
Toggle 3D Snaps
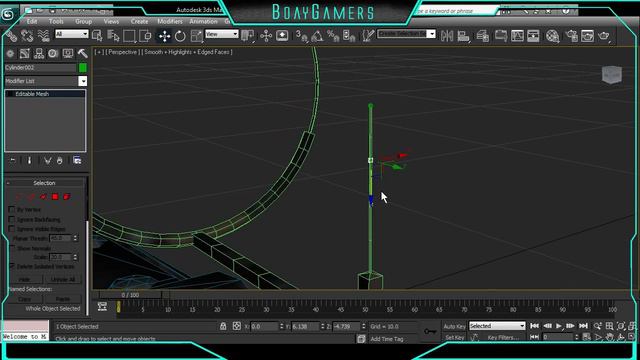pos(302,36)
